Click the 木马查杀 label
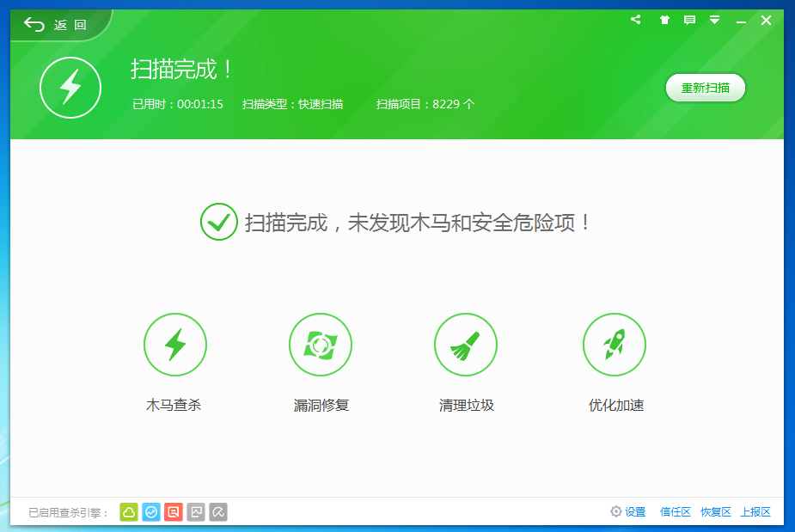This screenshot has width=795, height=532. click(x=174, y=405)
